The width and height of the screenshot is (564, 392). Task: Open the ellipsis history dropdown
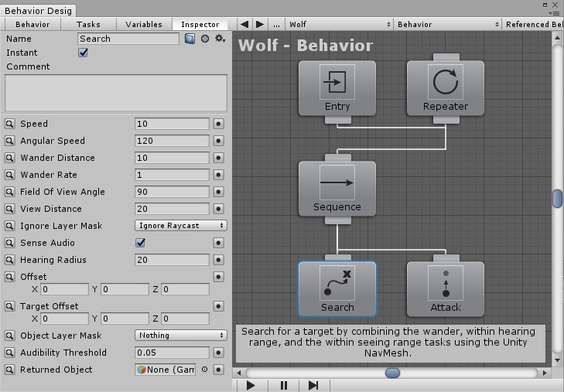coord(276,24)
